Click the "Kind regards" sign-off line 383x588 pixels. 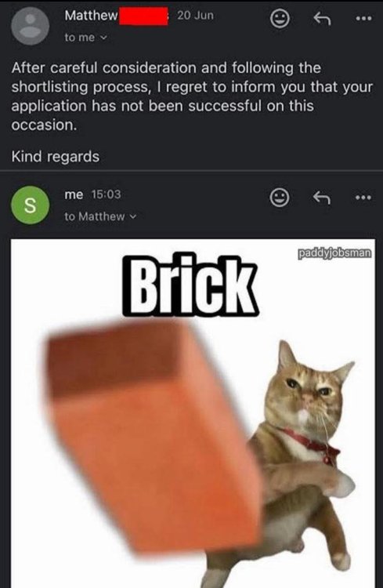pos(56,156)
